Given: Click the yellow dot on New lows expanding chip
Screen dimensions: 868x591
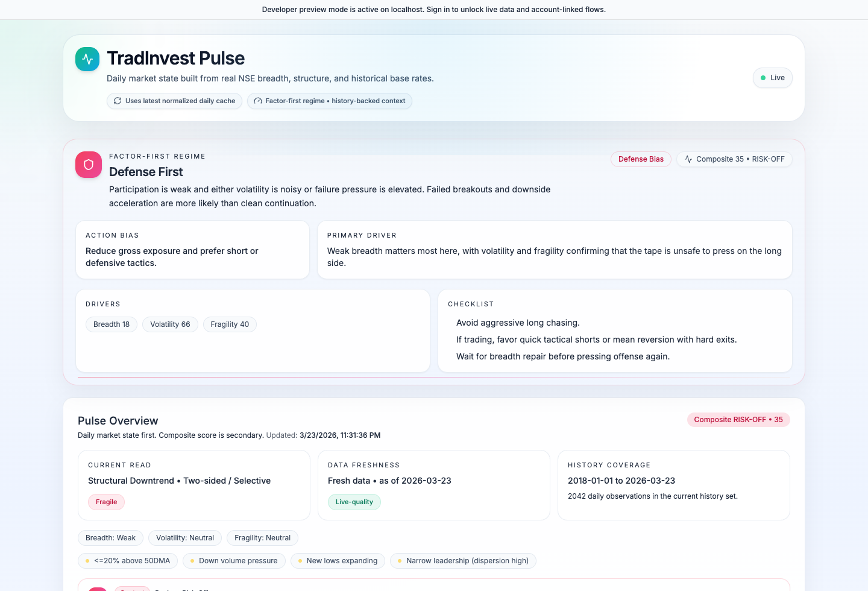Looking at the screenshot, I should [300, 560].
